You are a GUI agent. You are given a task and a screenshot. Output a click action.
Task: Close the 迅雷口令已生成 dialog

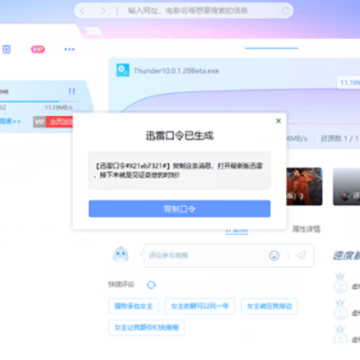coord(278,121)
